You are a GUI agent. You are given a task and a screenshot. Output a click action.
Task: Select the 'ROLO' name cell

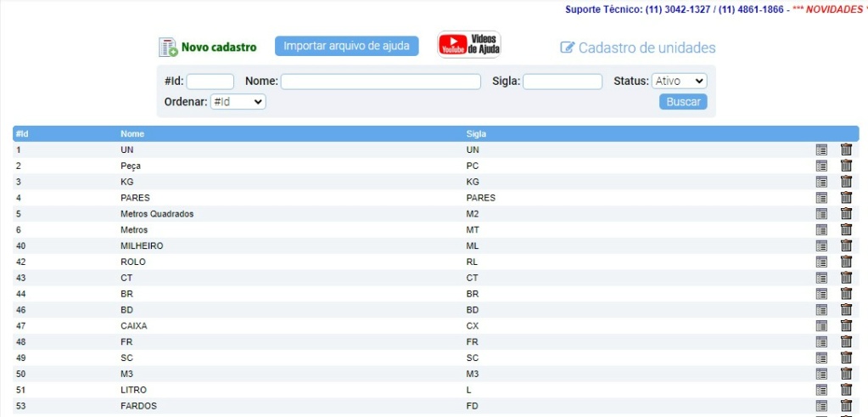click(x=133, y=262)
